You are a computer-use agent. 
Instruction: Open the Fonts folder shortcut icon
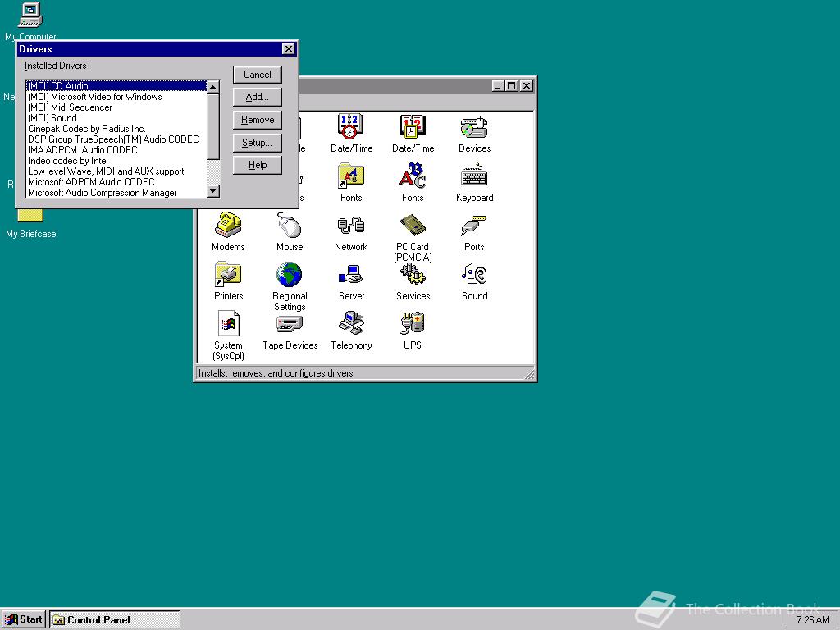point(351,176)
